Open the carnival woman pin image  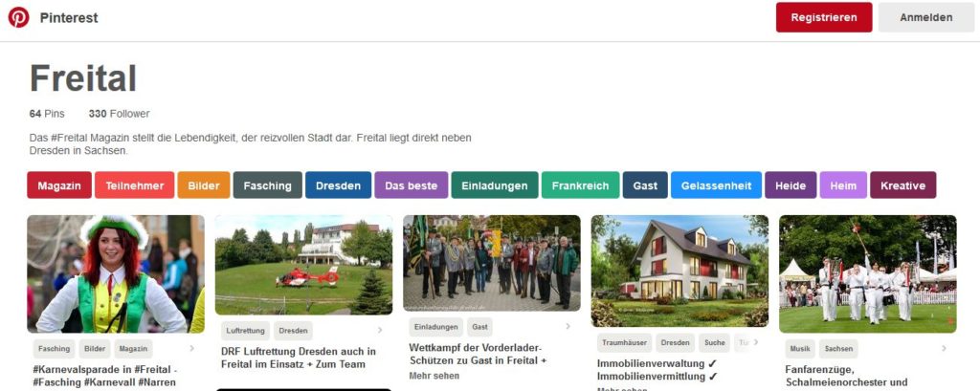pyautogui.click(x=116, y=273)
